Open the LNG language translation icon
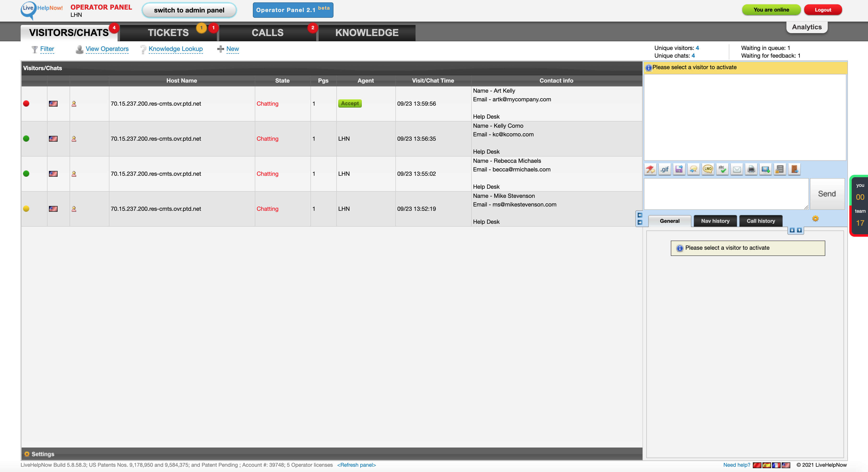The width and height of the screenshot is (868, 472). [x=708, y=169]
